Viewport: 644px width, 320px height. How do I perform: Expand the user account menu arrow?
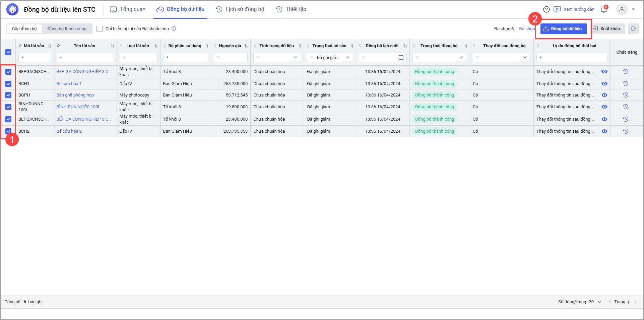[633, 9]
